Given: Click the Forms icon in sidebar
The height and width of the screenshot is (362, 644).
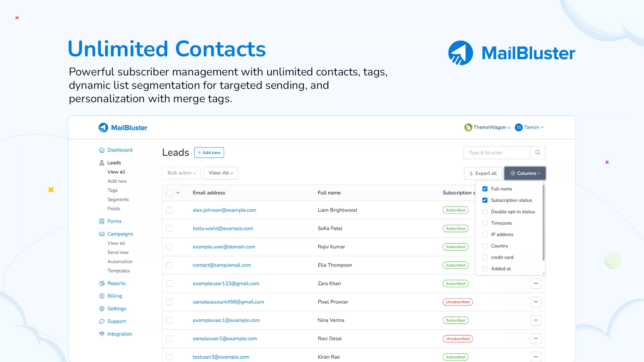Looking at the screenshot, I should tap(102, 221).
